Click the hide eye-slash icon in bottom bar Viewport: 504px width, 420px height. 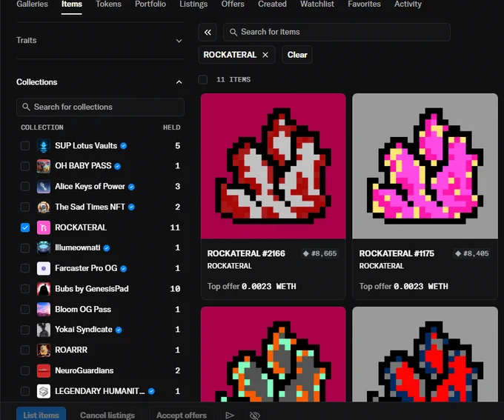click(x=254, y=415)
